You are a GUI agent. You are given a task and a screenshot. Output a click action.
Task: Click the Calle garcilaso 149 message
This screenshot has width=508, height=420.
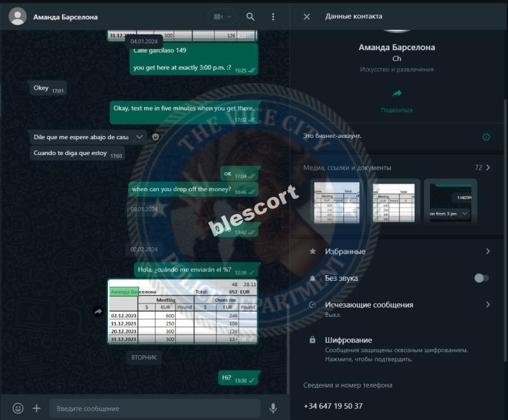(194, 59)
